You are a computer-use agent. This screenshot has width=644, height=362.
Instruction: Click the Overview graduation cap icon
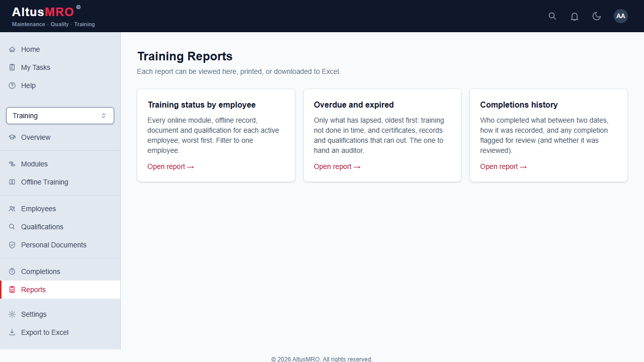[x=12, y=137]
